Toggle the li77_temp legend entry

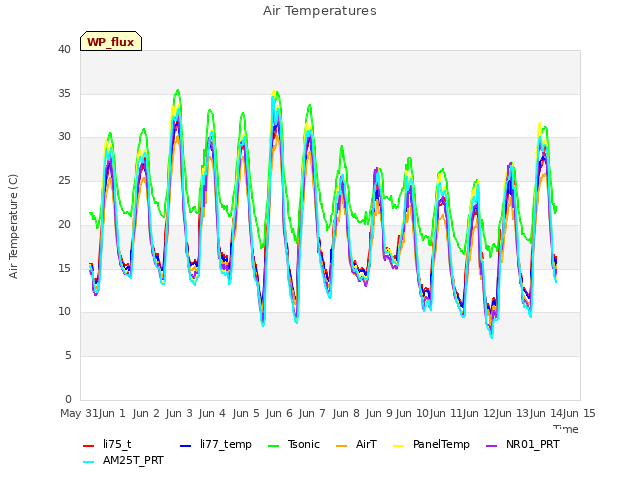pos(216,444)
